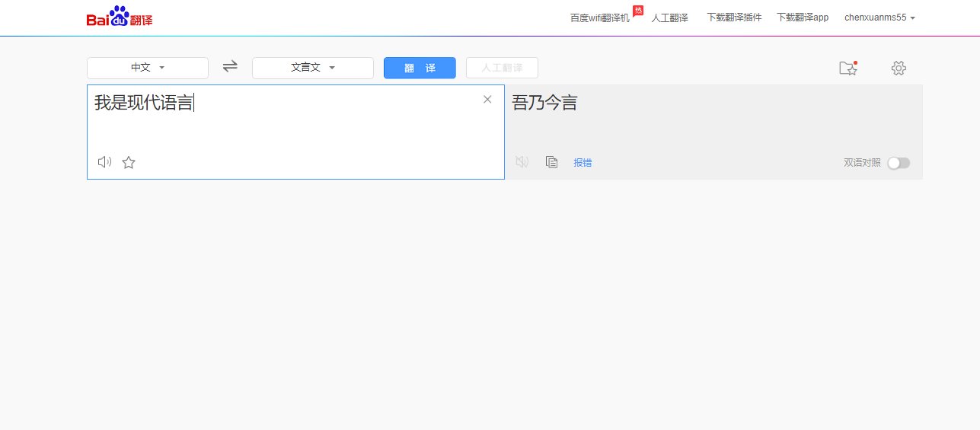Expand the chenxuanms55 account menu
Image resolution: width=980 pixels, height=430 pixels.
879,18
